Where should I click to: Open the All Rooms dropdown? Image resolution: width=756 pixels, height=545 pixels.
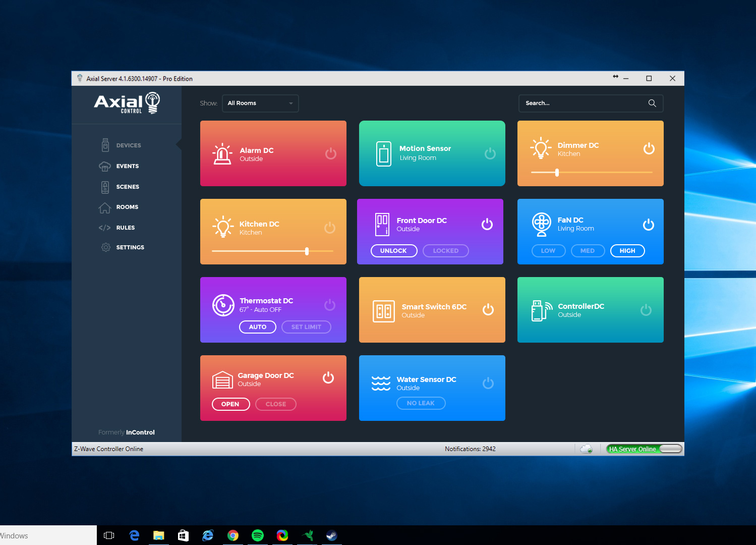point(260,103)
